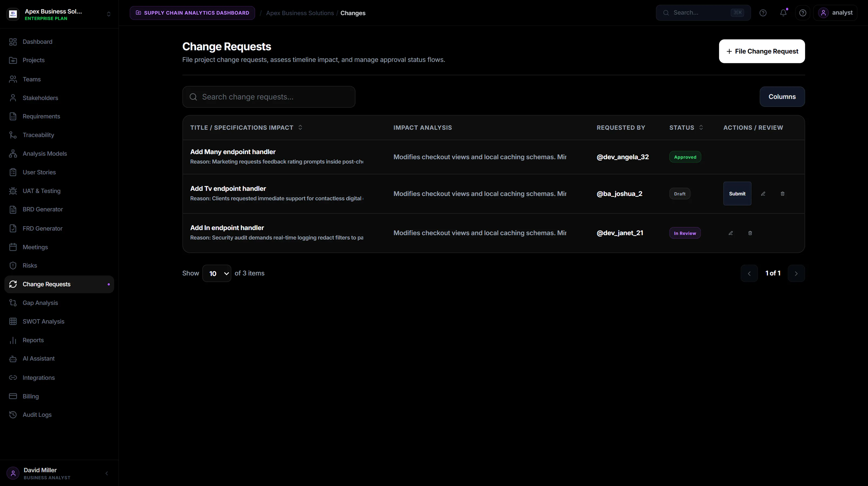Click the SWOT Analysis grid icon
868x486 pixels.
13,322
